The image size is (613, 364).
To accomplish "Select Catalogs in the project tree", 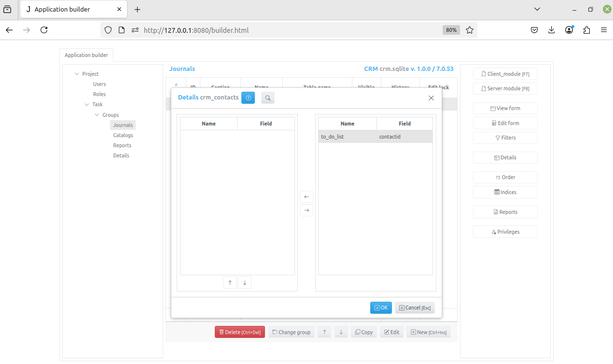I will coord(123,135).
